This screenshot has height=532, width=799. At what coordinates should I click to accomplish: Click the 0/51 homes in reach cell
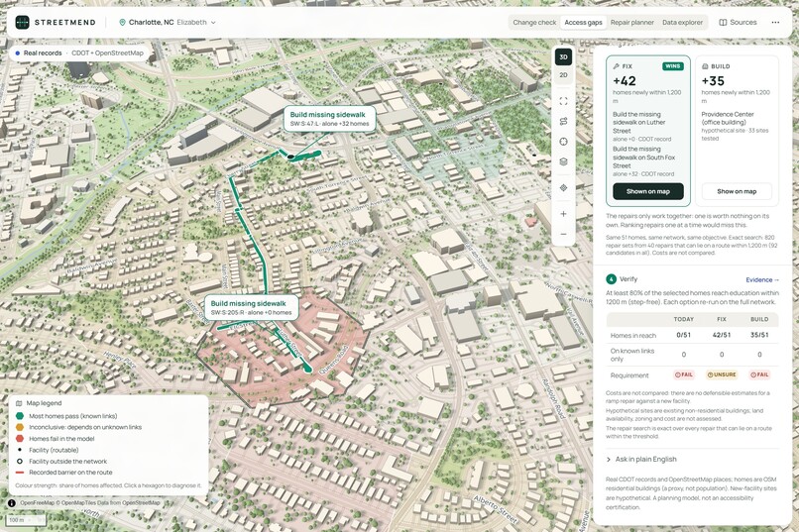click(x=684, y=335)
